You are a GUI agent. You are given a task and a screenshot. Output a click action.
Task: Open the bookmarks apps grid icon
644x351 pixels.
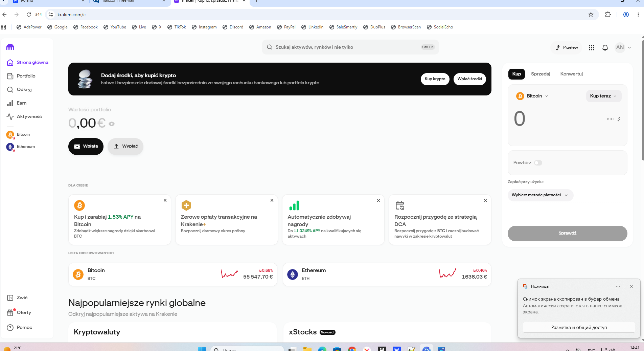tap(4, 27)
